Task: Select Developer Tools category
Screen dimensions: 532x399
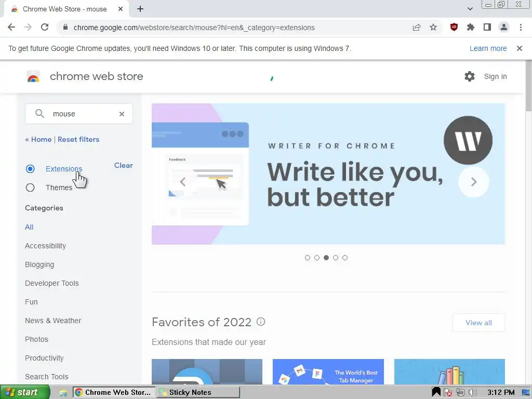Action: point(51,283)
